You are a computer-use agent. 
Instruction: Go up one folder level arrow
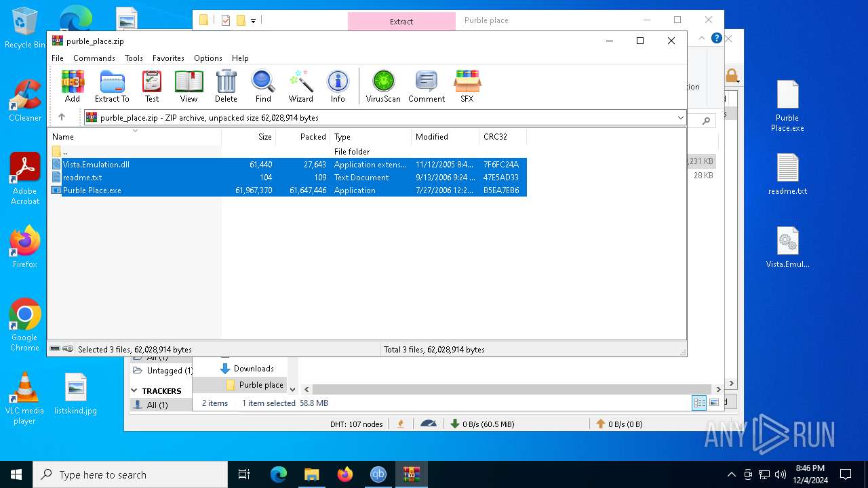pyautogui.click(x=62, y=117)
